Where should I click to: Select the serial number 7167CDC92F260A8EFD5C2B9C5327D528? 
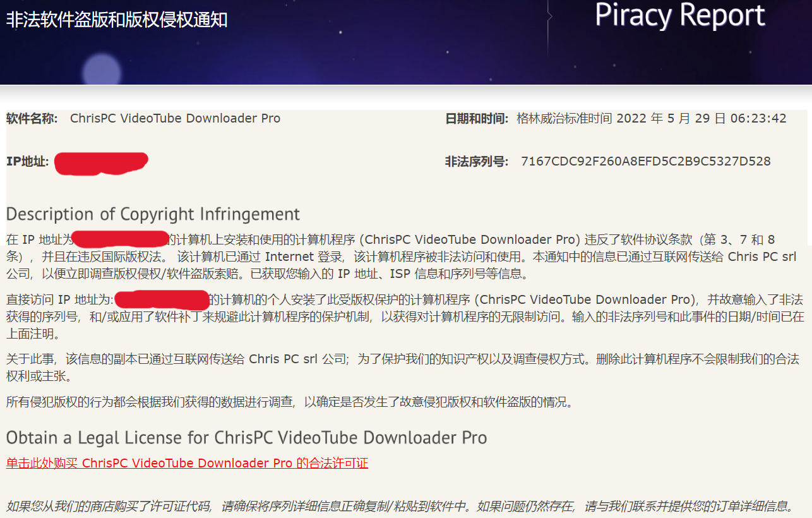[x=645, y=161]
